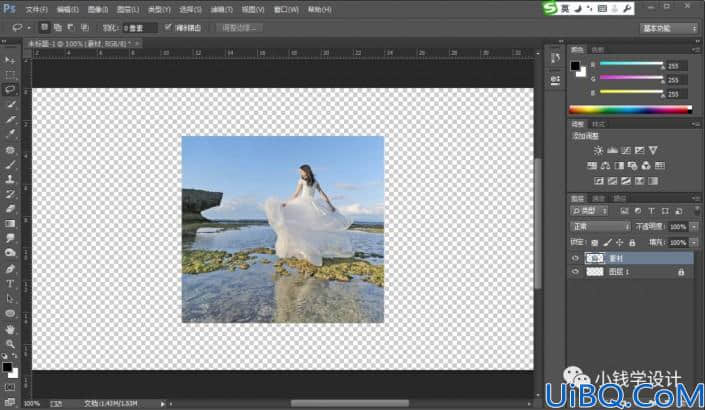Toggle lock position on layer
The height and width of the screenshot is (410, 705).
tap(620, 243)
